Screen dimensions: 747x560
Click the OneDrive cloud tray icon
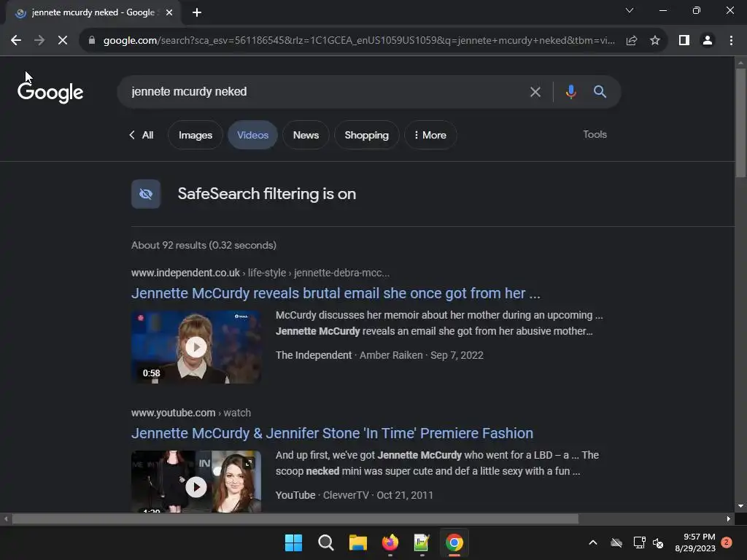pyautogui.click(x=616, y=542)
